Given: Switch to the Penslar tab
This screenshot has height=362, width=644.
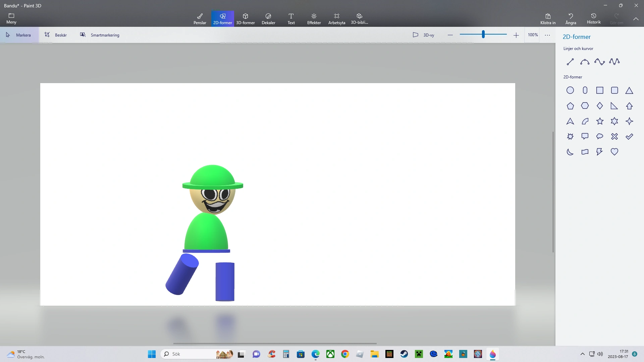Looking at the screenshot, I should 200,18.
